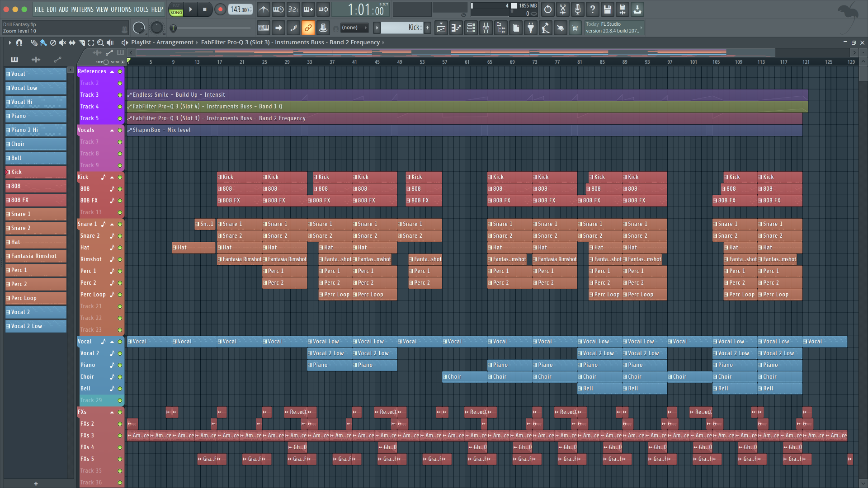Open the VIEW menu

[x=102, y=9]
